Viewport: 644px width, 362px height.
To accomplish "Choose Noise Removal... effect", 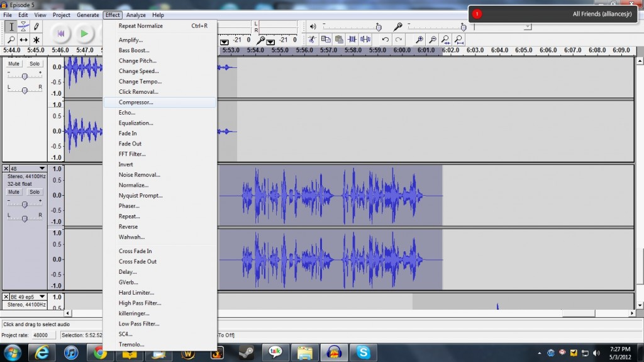I will point(160,175).
